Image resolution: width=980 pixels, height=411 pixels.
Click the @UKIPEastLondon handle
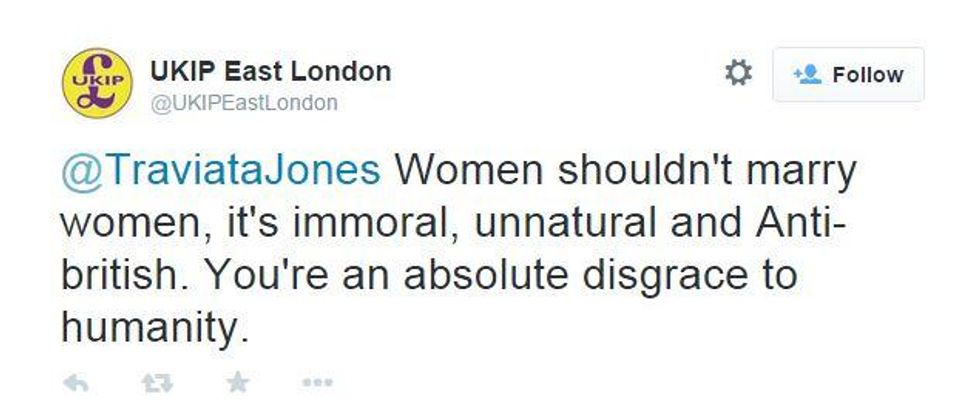[x=243, y=103]
